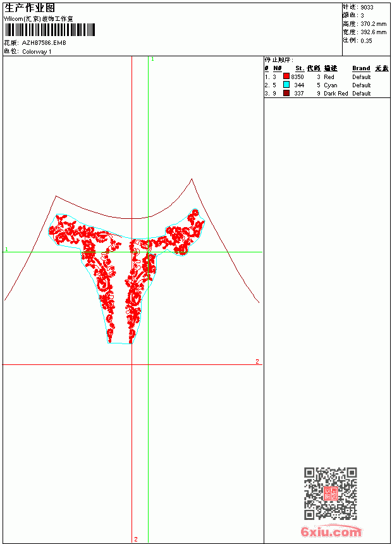Click the green marker 1 at top

pyautogui.click(x=152, y=59)
